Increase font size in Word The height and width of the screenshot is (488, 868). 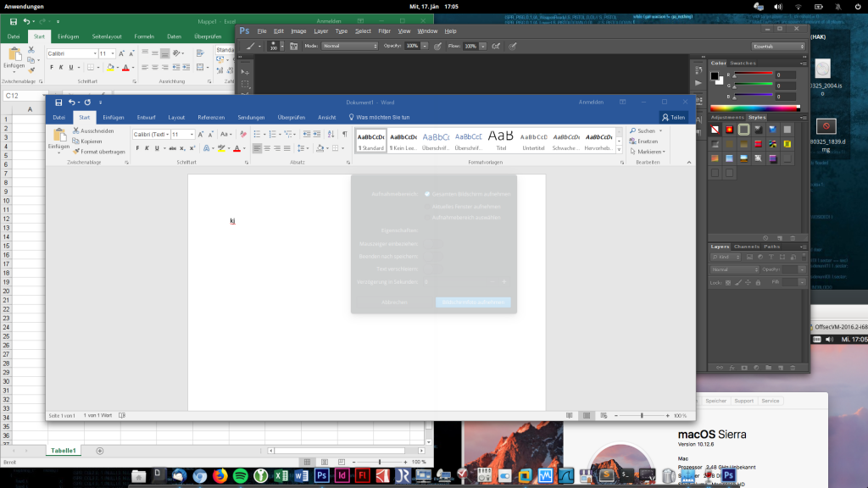pos(200,135)
